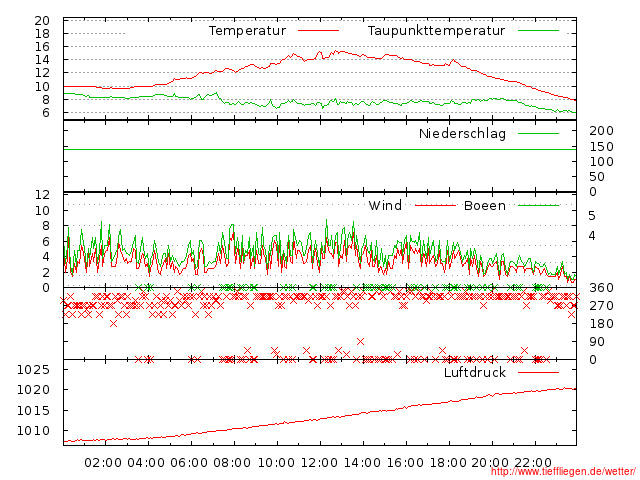Click the 1020 pressure axis value

(x=33, y=390)
